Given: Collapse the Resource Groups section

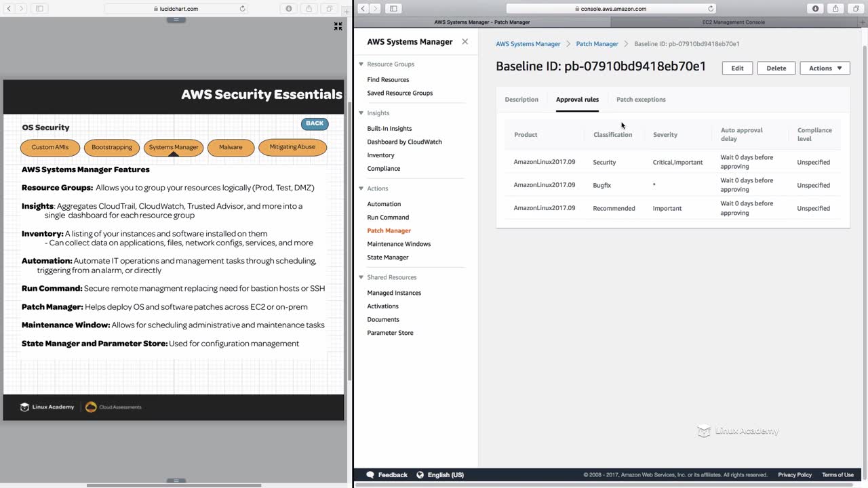Looking at the screenshot, I should (x=361, y=64).
